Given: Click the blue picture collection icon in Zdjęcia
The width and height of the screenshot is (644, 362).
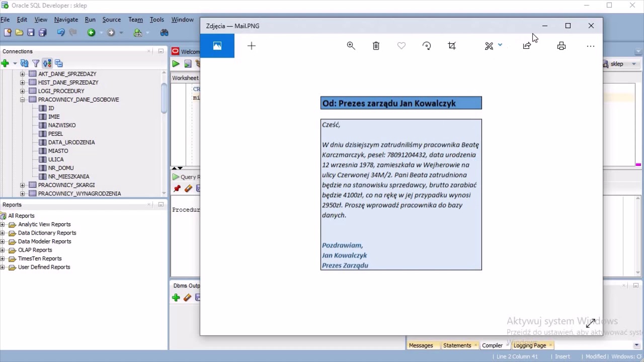Looking at the screenshot, I should click(217, 46).
